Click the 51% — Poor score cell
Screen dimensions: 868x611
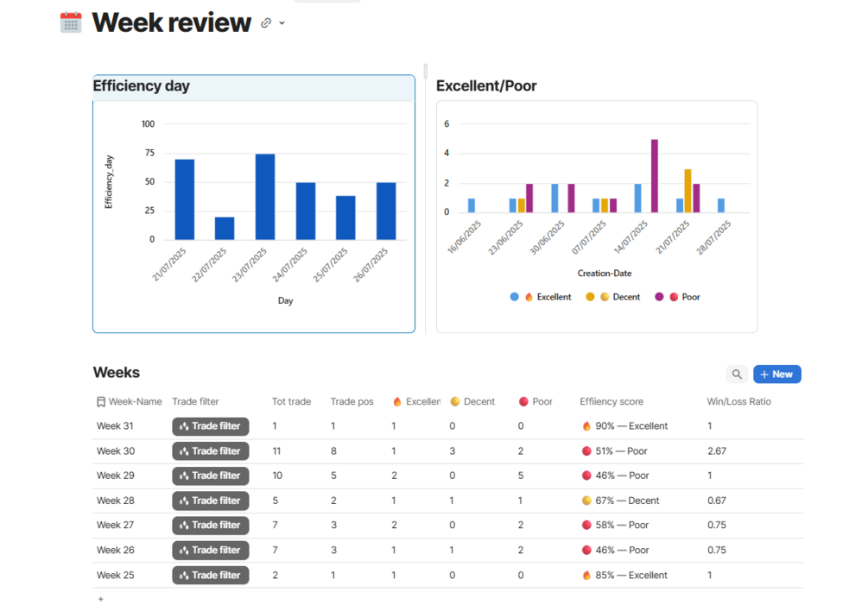pyautogui.click(x=614, y=451)
